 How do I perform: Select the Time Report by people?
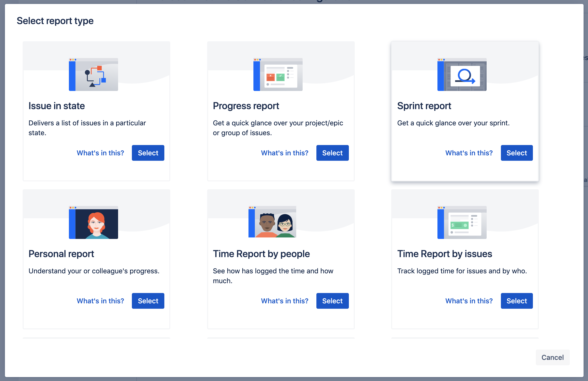332,301
